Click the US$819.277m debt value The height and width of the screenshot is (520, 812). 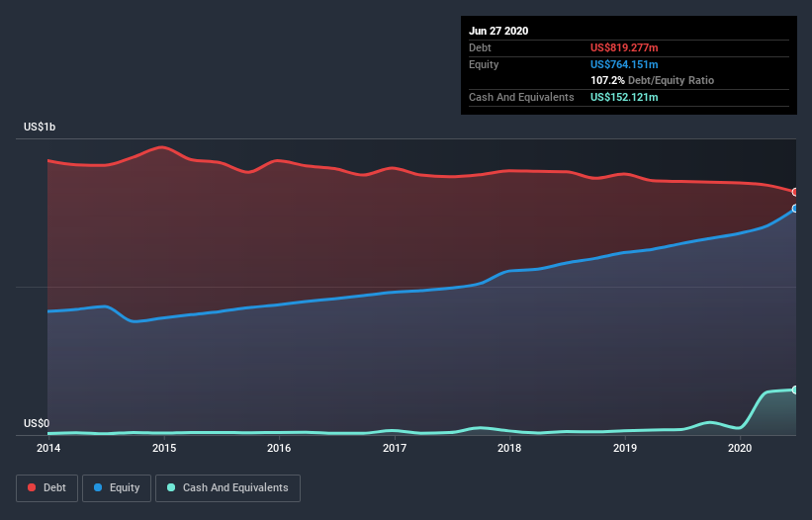624,47
